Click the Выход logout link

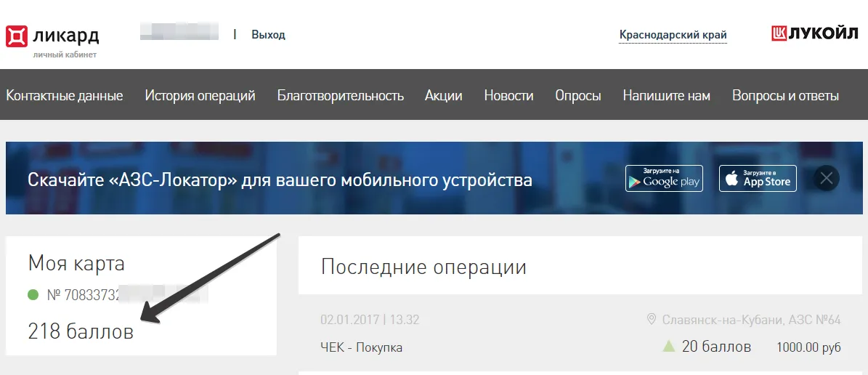(269, 35)
